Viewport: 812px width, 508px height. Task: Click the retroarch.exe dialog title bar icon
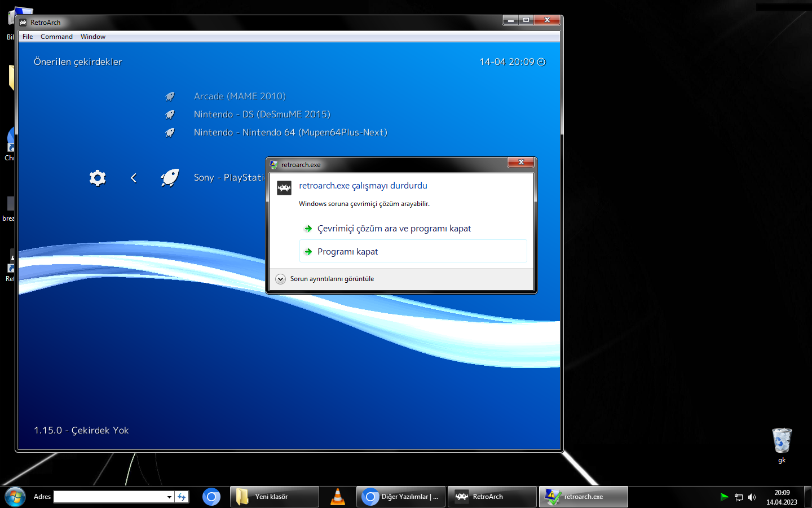pyautogui.click(x=274, y=165)
